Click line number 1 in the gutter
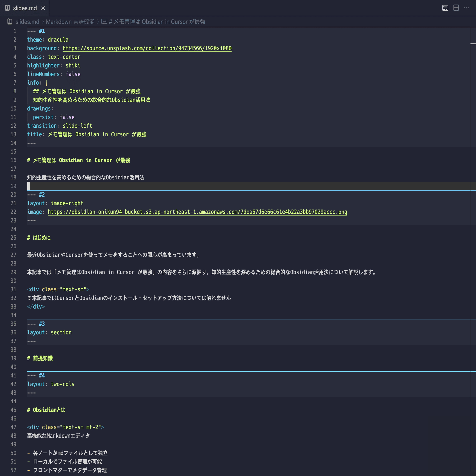The height and width of the screenshot is (476, 476). 15,31
